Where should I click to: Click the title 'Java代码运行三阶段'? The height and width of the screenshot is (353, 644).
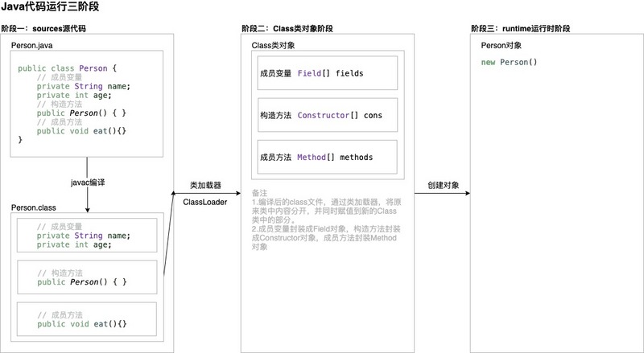click(x=50, y=7)
